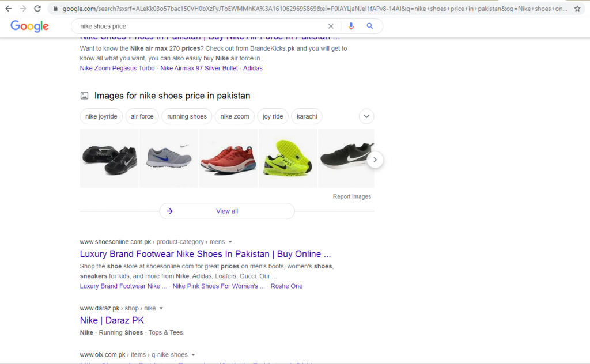Open the Luxury Brand Footwear Nike sitelink
The width and height of the screenshot is (590, 364).
[x=123, y=286]
